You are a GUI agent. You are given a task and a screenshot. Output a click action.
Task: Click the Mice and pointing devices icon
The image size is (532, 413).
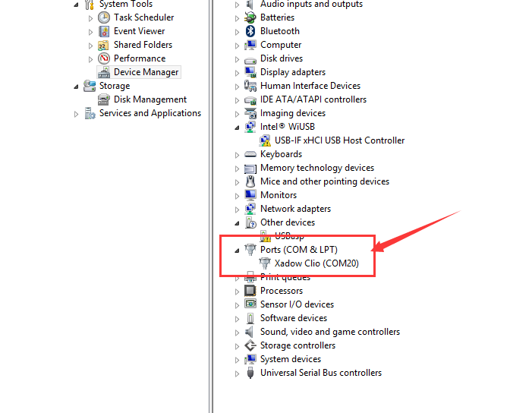(250, 181)
